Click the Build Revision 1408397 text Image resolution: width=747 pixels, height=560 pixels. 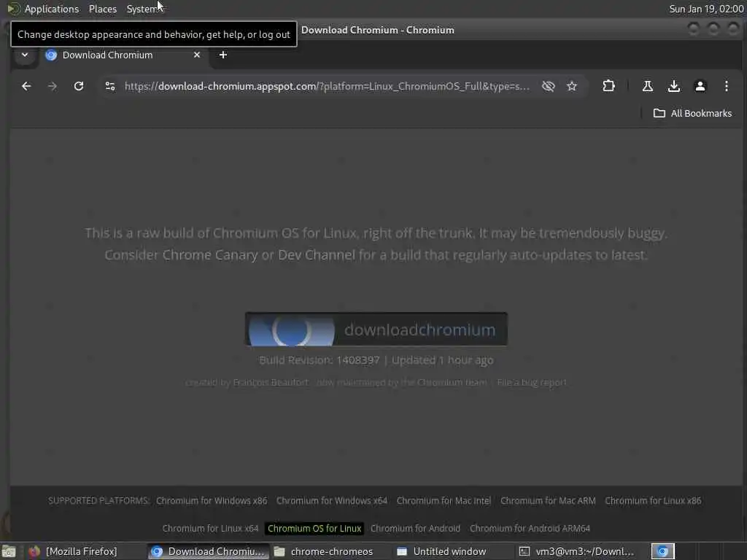[x=320, y=360]
